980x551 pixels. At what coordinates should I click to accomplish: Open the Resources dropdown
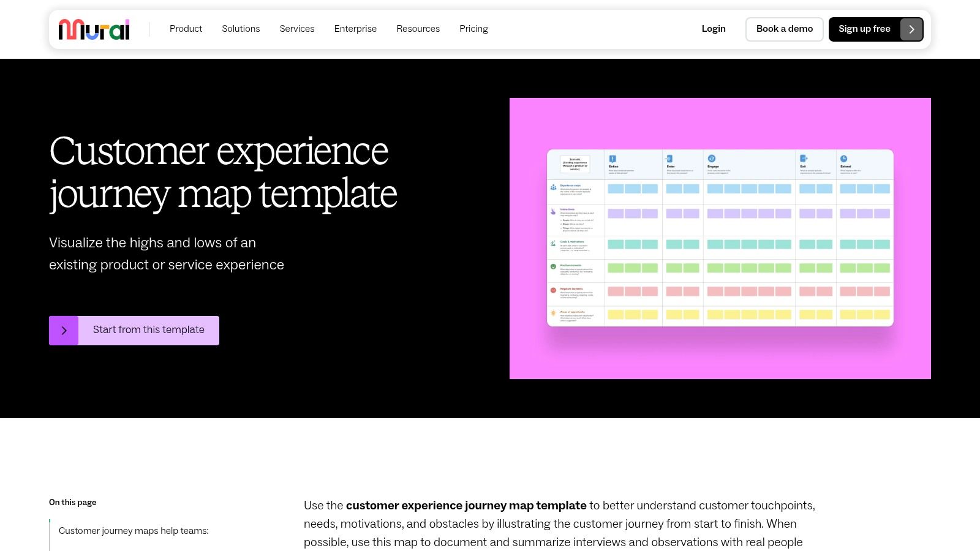418,29
